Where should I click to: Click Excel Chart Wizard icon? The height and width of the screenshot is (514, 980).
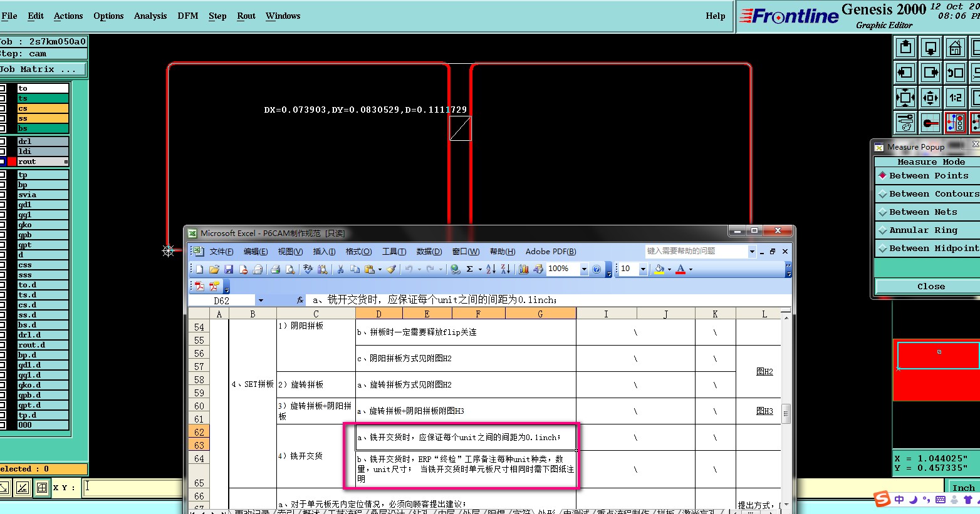(x=524, y=269)
